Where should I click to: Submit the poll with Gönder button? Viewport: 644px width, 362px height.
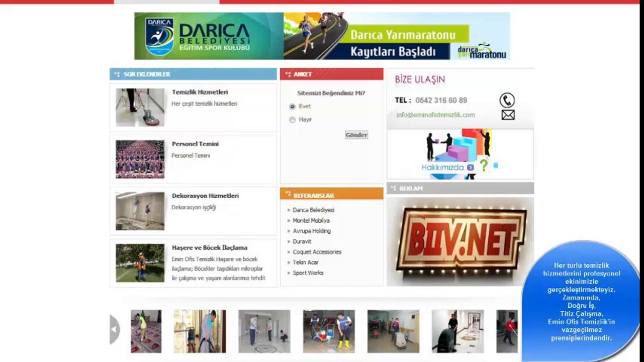point(356,135)
